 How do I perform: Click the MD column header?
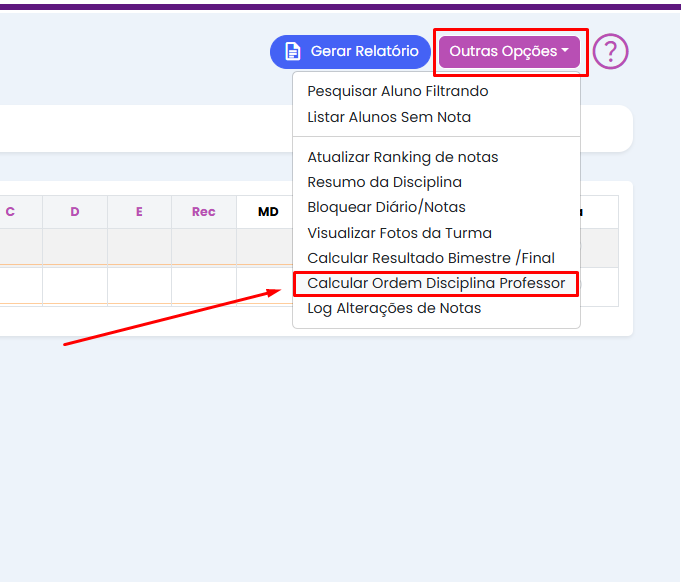point(268,212)
